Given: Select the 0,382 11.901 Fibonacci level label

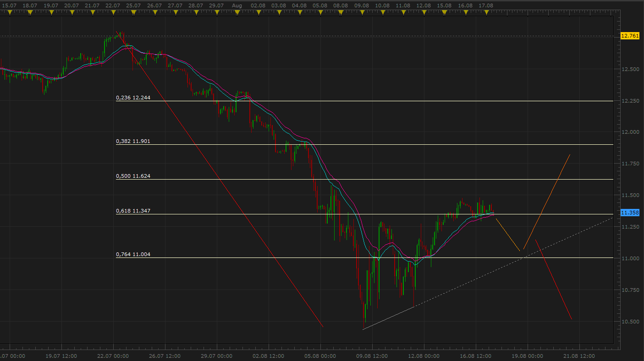Looking at the screenshot, I should point(133,142).
